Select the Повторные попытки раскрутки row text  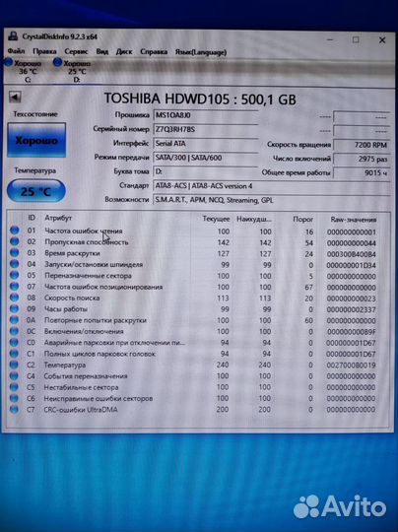(96, 320)
